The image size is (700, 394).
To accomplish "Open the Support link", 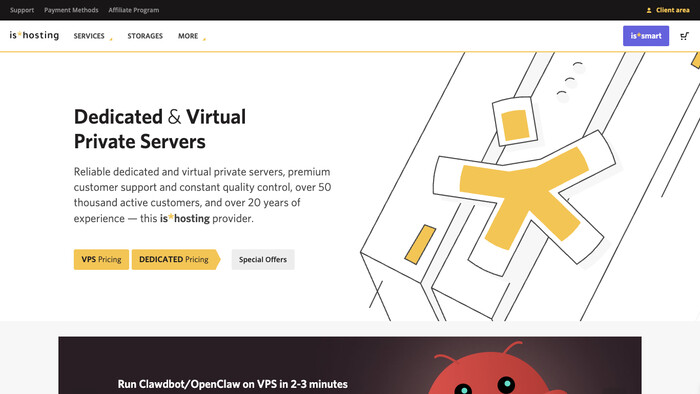I will click(x=22, y=10).
